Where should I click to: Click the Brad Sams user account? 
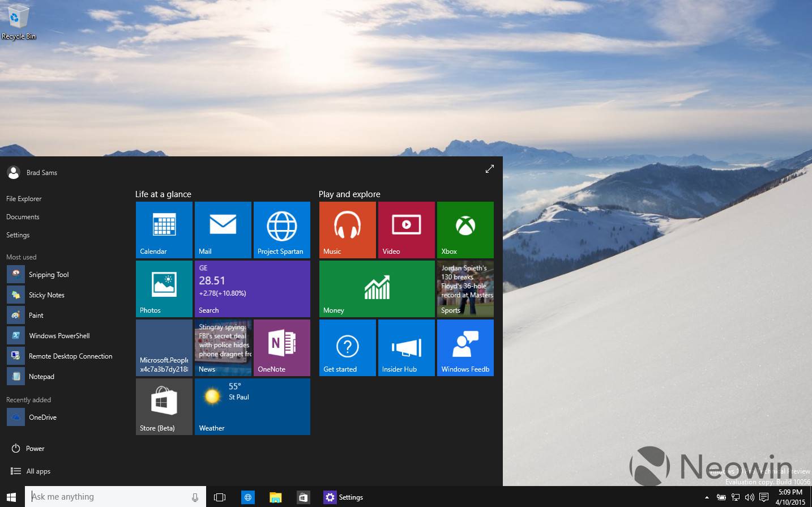[x=32, y=172]
